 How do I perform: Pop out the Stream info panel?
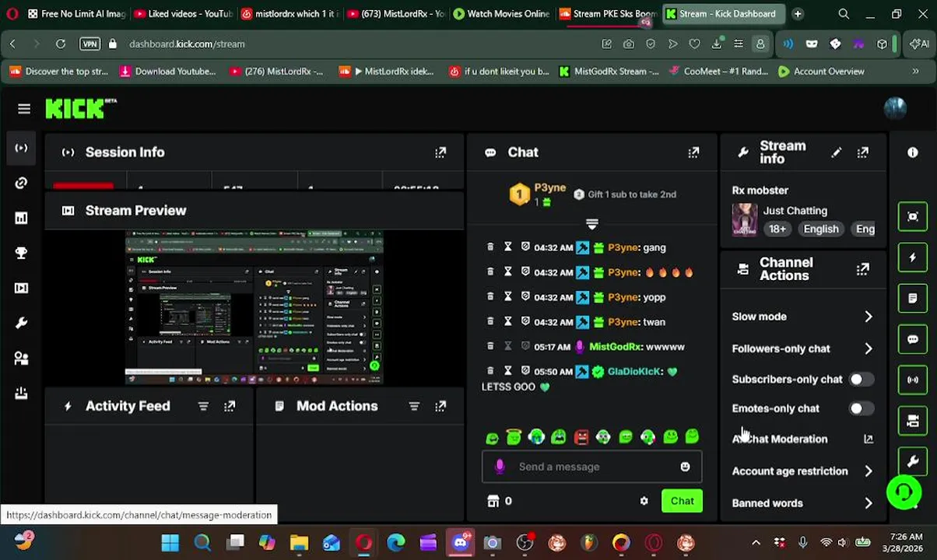[863, 152]
